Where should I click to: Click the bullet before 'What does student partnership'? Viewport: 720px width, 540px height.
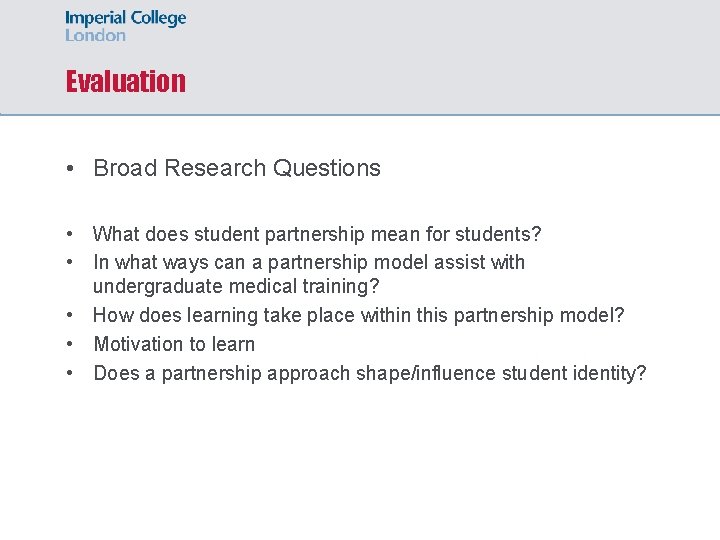click(x=70, y=234)
